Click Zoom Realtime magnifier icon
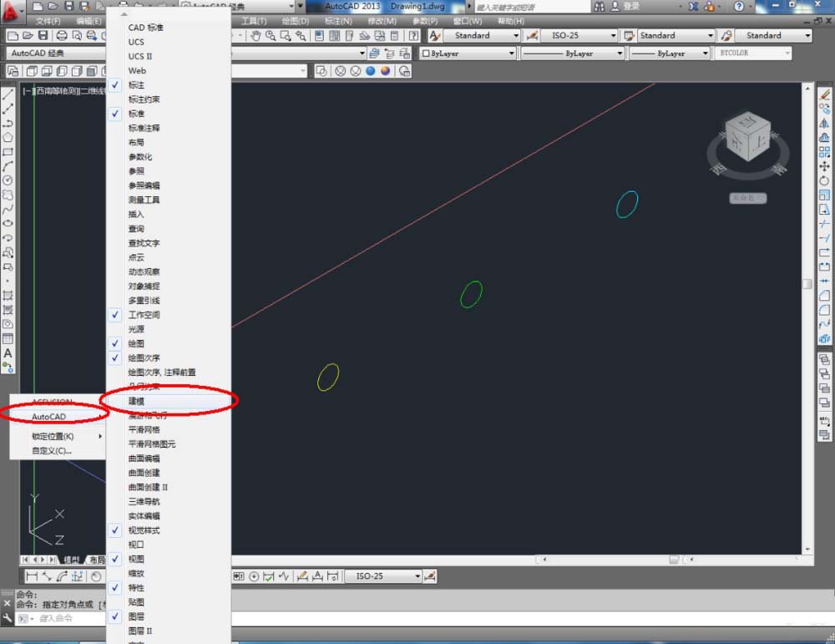The height and width of the screenshot is (644, 835). (271, 36)
